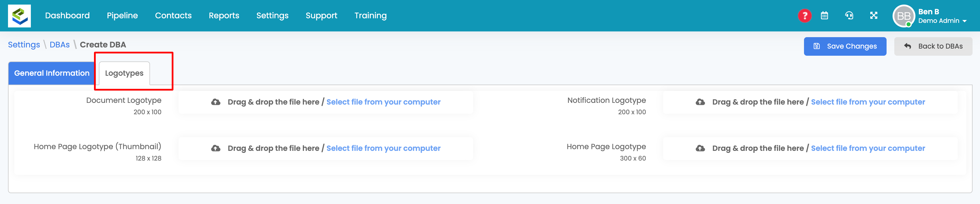Click the Home Page Logotype upload cloud icon
The width and height of the screenshot is (980, 204).
[700, 149]
